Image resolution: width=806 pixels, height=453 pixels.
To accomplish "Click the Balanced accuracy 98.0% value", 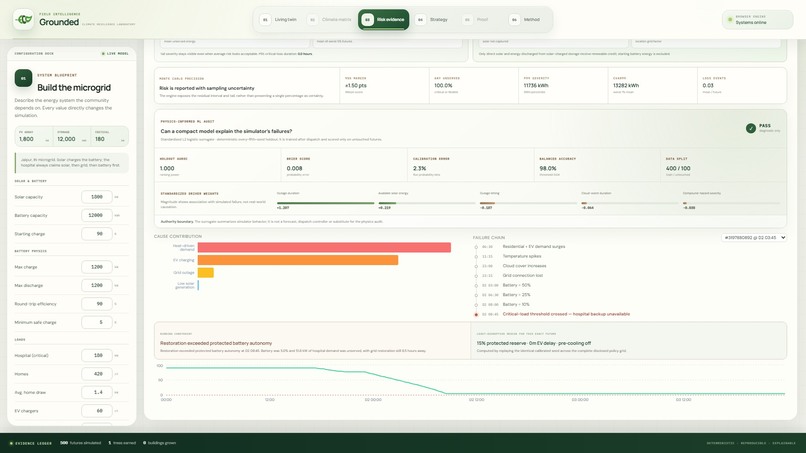I will point(548,168).
